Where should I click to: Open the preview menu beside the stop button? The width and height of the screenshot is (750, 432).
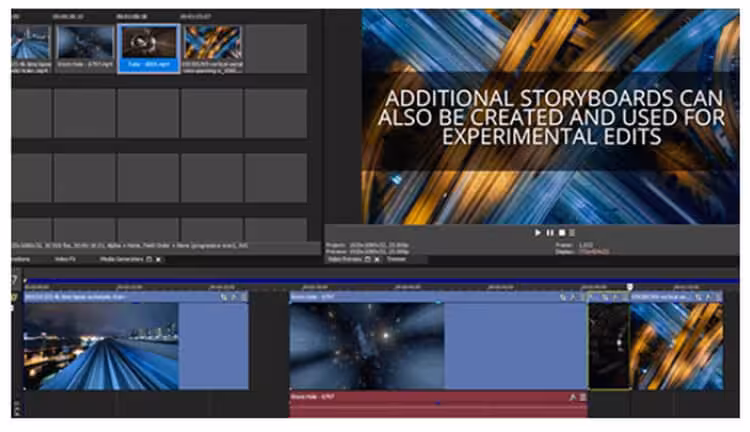(x=572, y=233)
